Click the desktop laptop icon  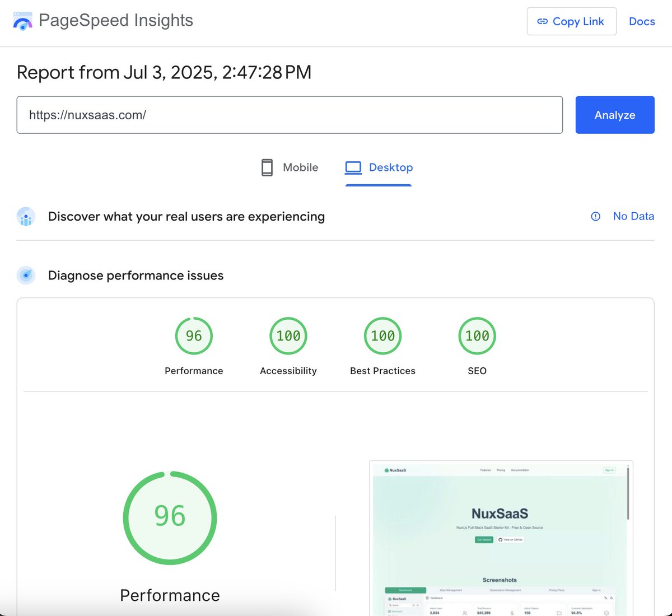(353, 167)
